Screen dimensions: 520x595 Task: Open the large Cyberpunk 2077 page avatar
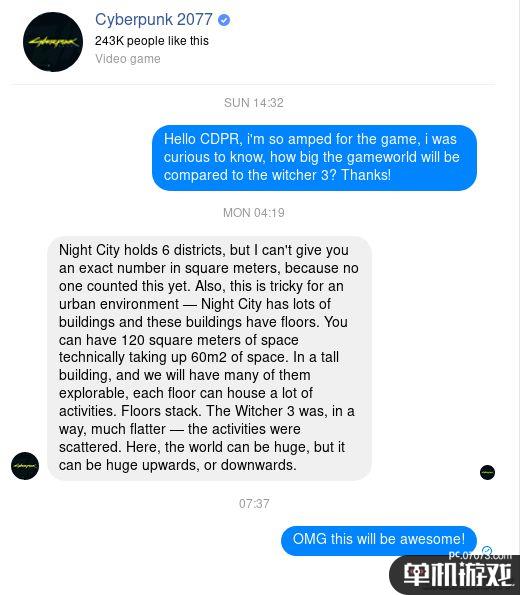tap(53, 42)
